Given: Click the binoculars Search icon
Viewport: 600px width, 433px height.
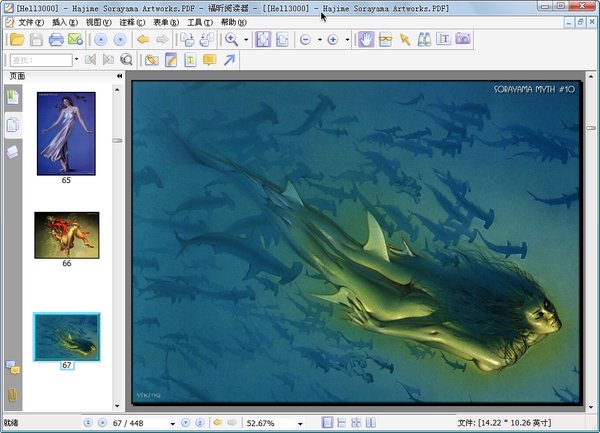Looking at the screenshot, I should [423, 39].
